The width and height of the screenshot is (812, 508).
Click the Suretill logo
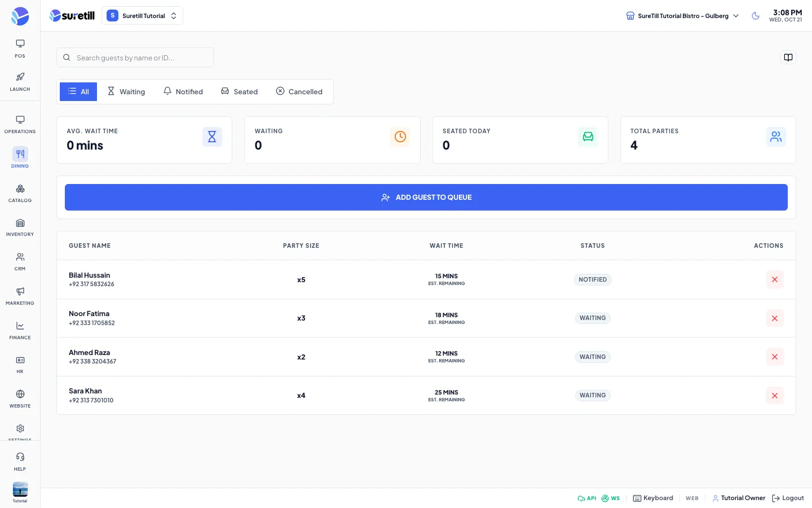pos(72,16)
